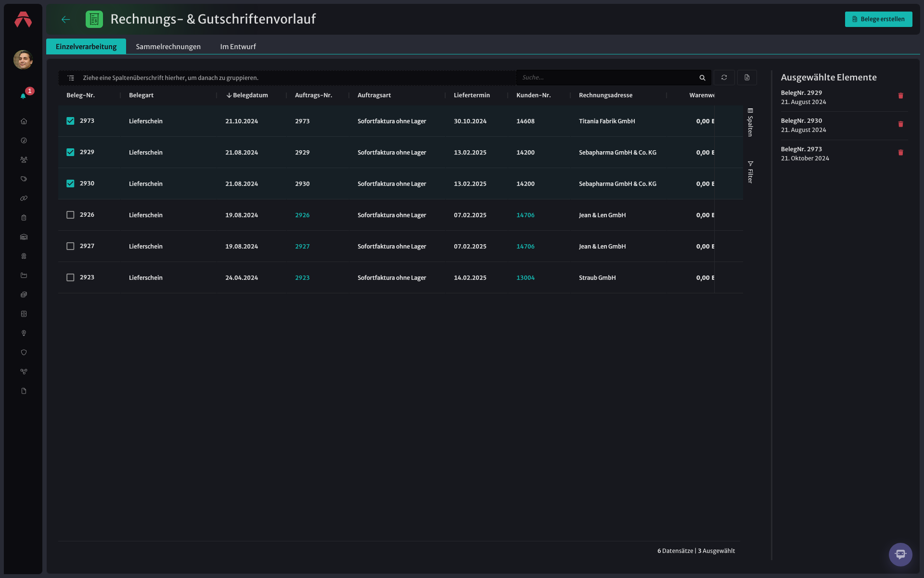
Task: Click into the Suche search field
Action: coord(607,78)
